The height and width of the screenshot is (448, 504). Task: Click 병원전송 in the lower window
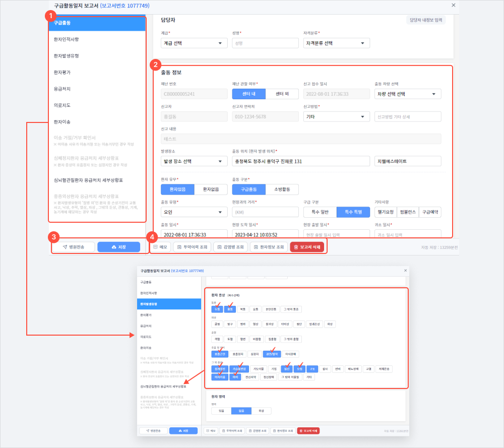153,431
